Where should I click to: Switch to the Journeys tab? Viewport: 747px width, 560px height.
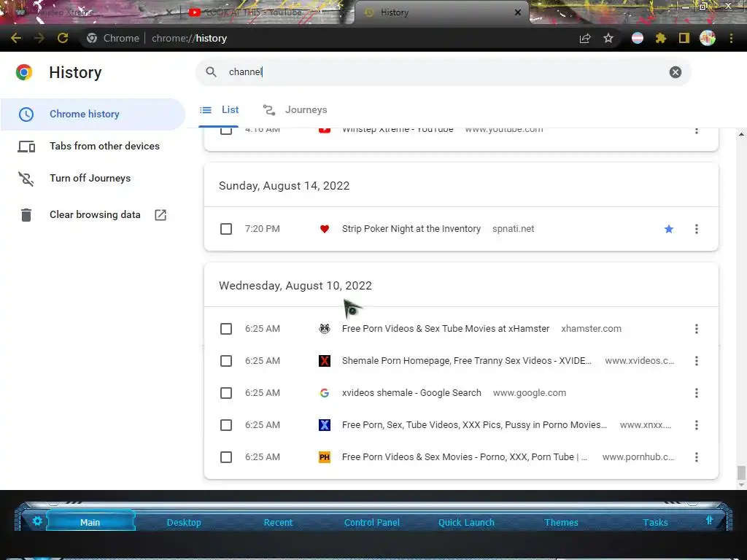[x=295, y=110]
